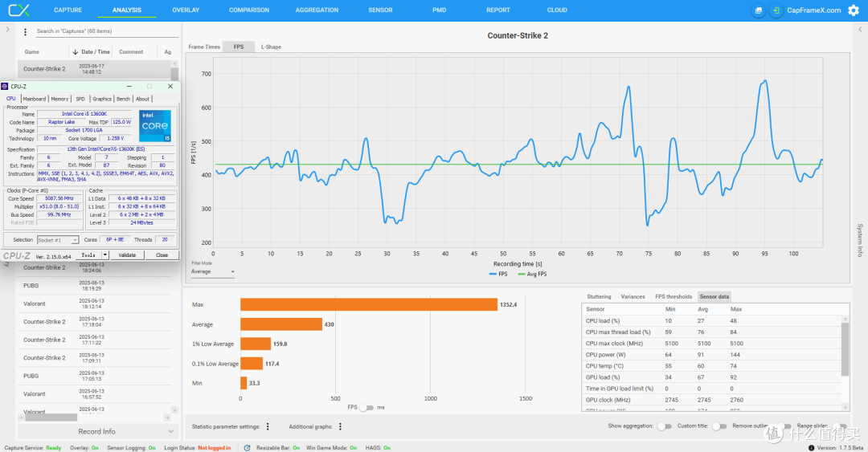Sort by Date / Time arrow
868x452 pixels.
pyautogui.click(x=75, y=52)
